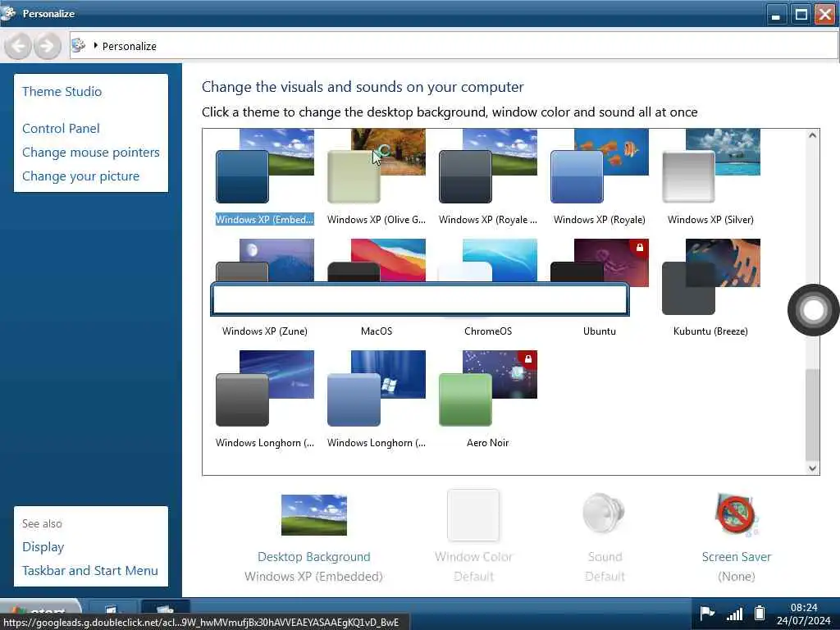
Task: Click the MacOS theme label
Action: [x=377, y=331]
